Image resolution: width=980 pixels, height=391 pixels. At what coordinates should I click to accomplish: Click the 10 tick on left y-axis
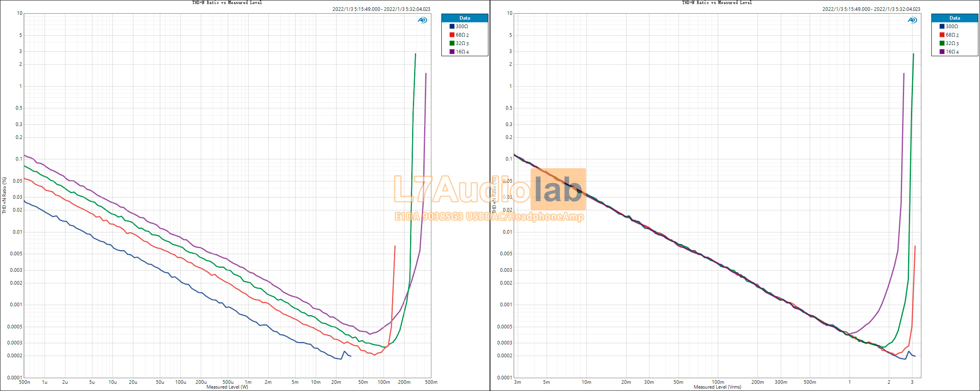(x=20, y=13)
